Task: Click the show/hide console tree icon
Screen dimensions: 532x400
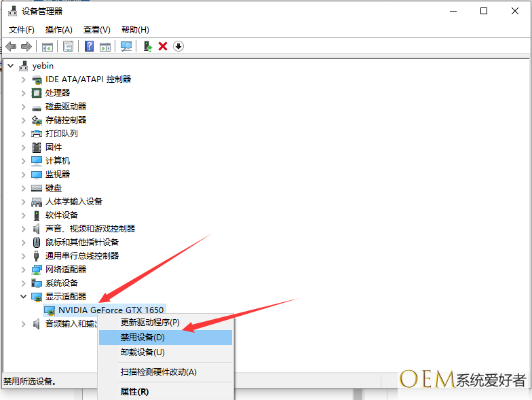Action: 47,46
